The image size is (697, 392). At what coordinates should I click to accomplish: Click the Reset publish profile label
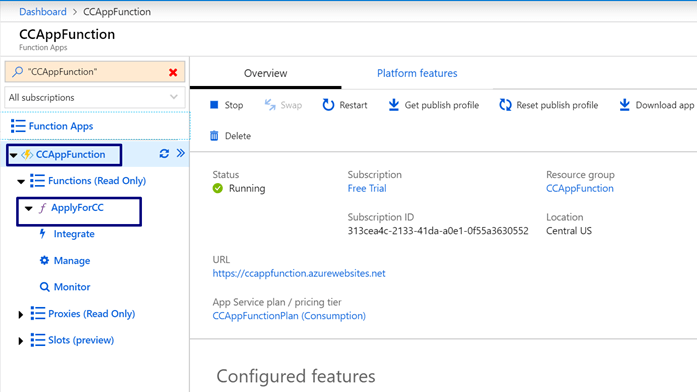(x=557, y=105)
